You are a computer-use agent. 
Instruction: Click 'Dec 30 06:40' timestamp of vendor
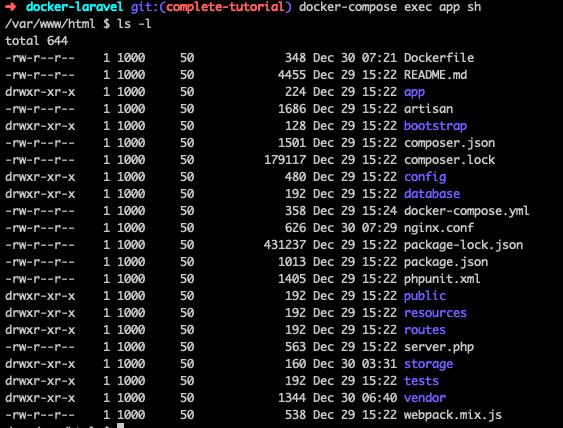tap(355, 398)
